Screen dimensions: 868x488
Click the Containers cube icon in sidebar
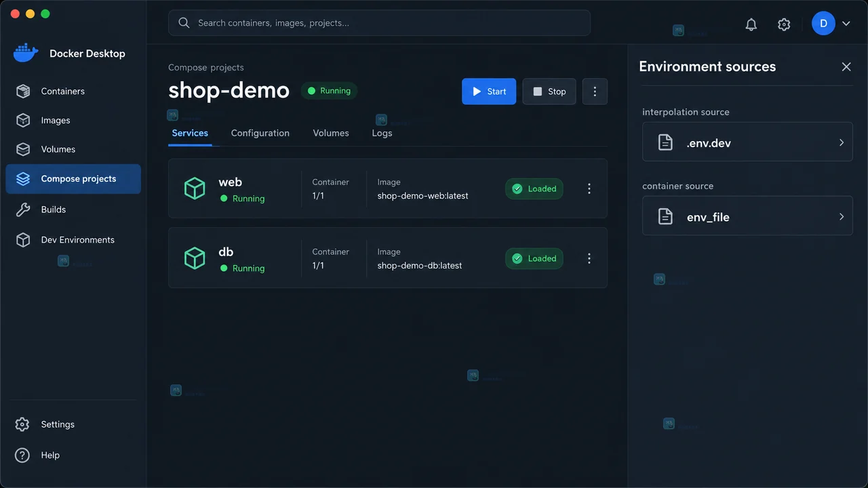pyautogui.click(x=23, y=91)
